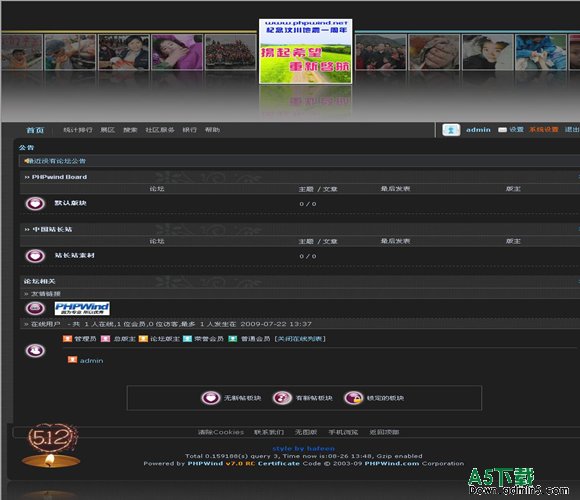580x500 pixels.
Task: Click 无图版 in the footer
Action: point(306,432)
